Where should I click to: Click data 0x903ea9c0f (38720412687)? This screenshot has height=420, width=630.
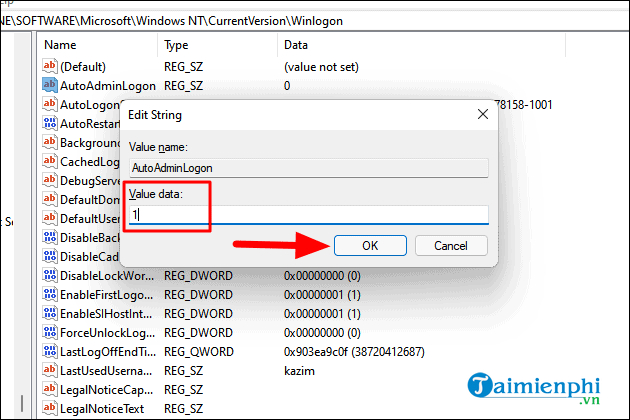click(x=354, y=352)
